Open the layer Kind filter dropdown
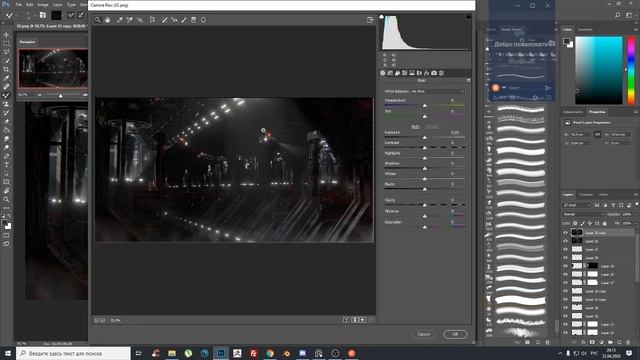Viewport: 640px width, 360px height. coord(577,205)
